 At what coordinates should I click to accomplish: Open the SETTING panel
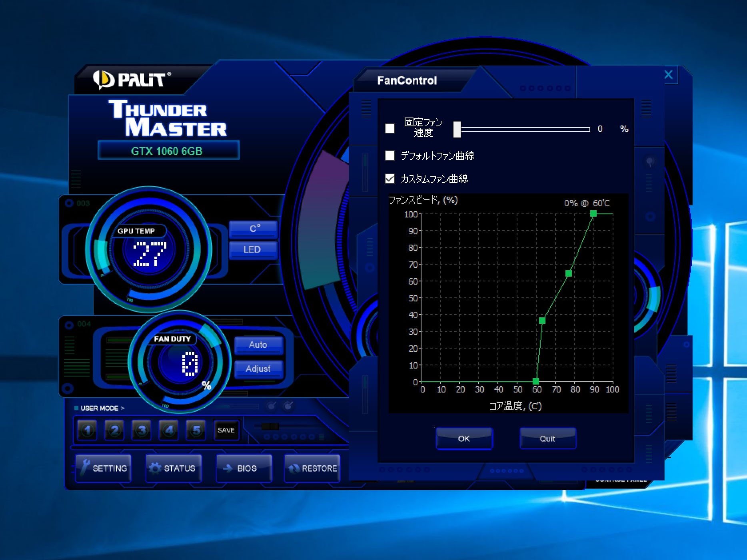[104, 468]
